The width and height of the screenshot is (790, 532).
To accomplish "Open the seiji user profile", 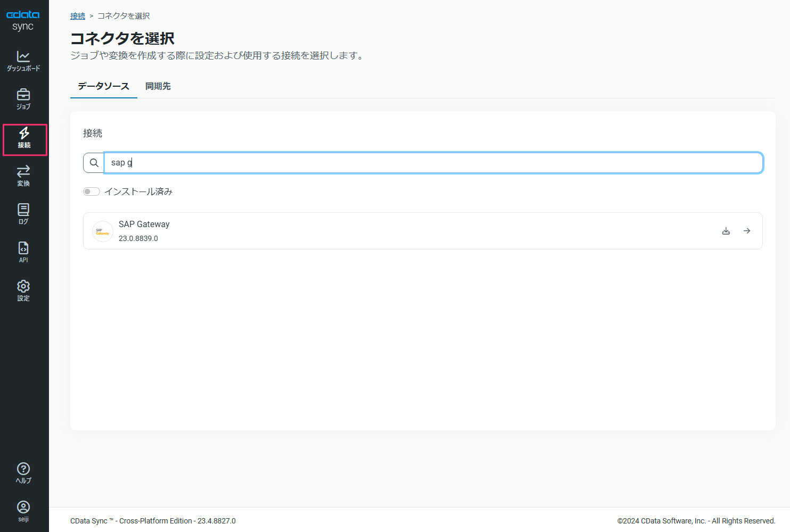I will [x=23, y=512].
